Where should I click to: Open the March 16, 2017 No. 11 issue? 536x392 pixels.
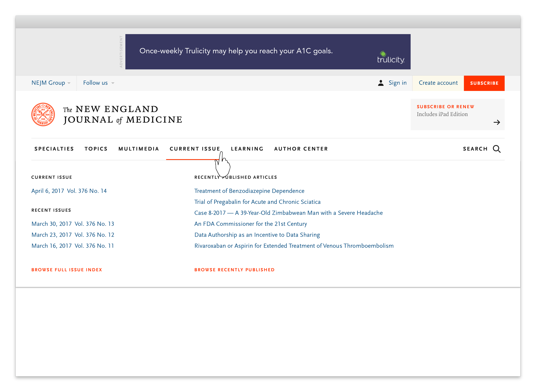[x=72, y=246]
